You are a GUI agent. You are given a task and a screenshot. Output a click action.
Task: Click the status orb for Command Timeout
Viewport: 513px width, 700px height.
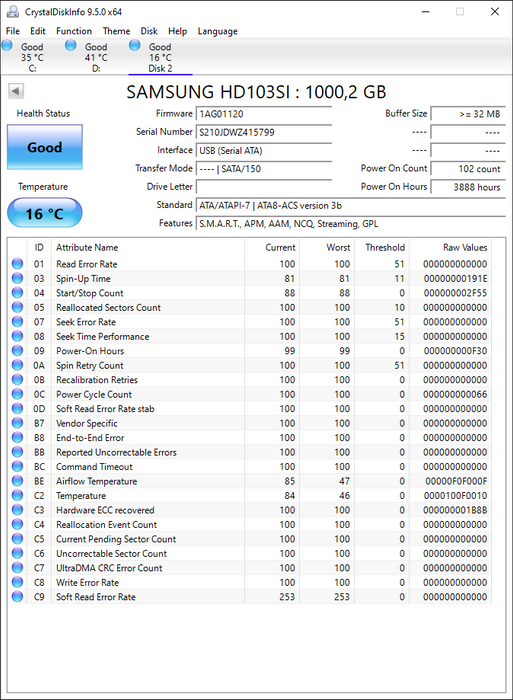pos(17,467)
